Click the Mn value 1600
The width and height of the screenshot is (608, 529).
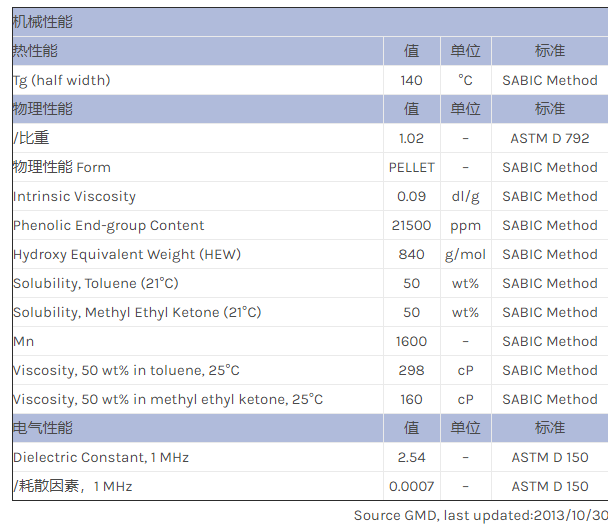point(411,341)
